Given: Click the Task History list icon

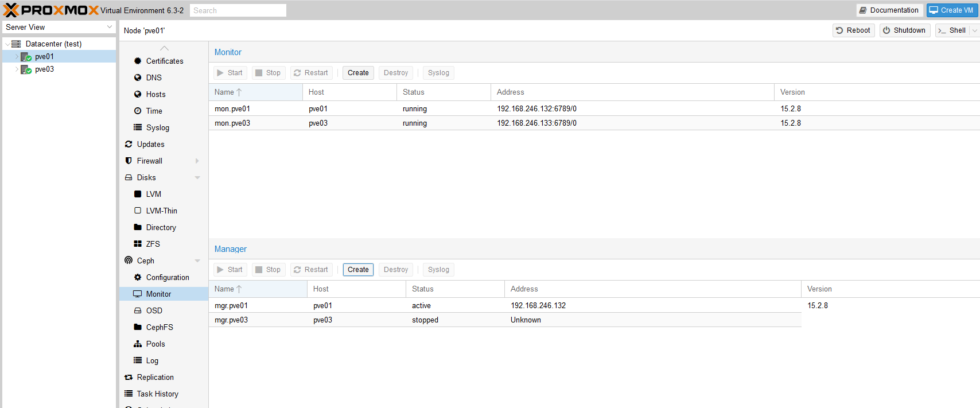Looking at the screenshot, I should [129, 394].
